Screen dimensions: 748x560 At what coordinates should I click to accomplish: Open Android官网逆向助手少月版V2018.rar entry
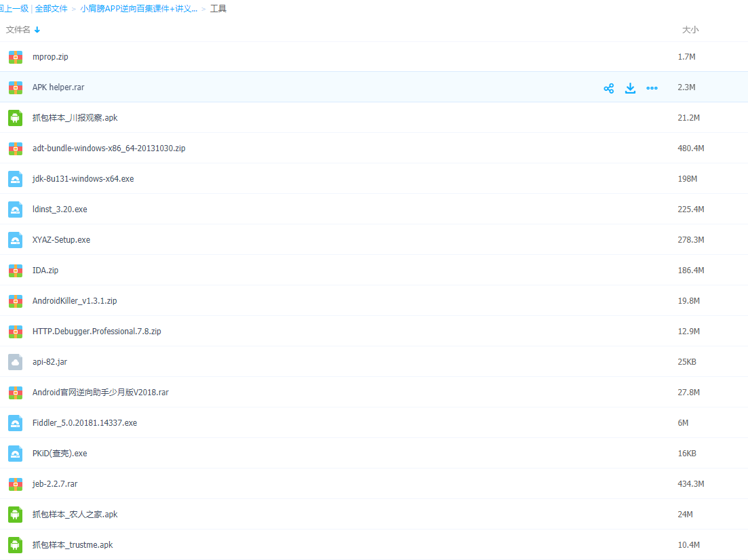click(x=100, y=393)
